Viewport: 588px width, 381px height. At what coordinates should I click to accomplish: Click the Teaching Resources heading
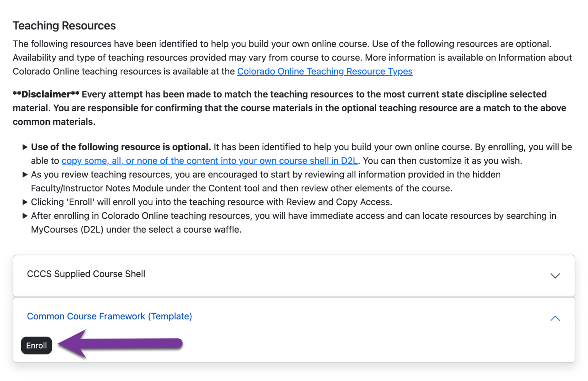[x=64, y=25]
